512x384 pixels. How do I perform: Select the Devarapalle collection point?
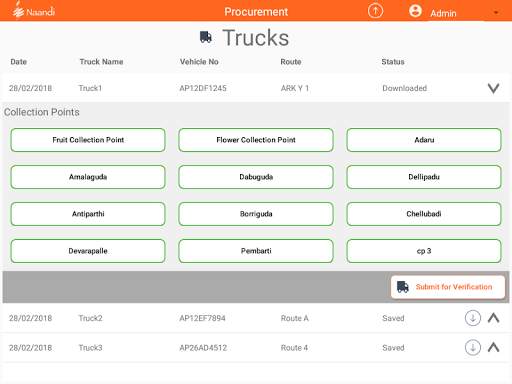[88, 251]
